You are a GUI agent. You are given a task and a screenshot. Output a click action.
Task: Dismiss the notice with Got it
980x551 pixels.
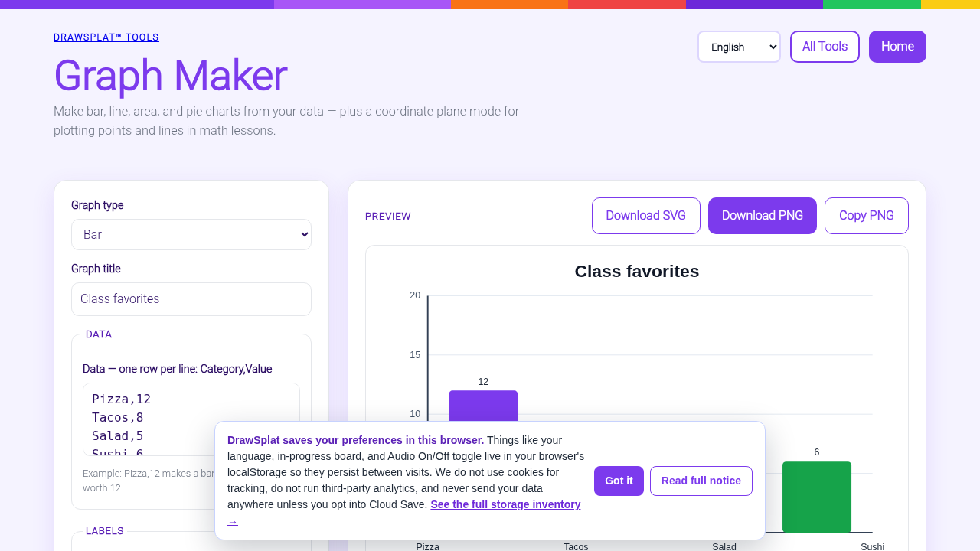pyautogui.click(x=619, y=481)
